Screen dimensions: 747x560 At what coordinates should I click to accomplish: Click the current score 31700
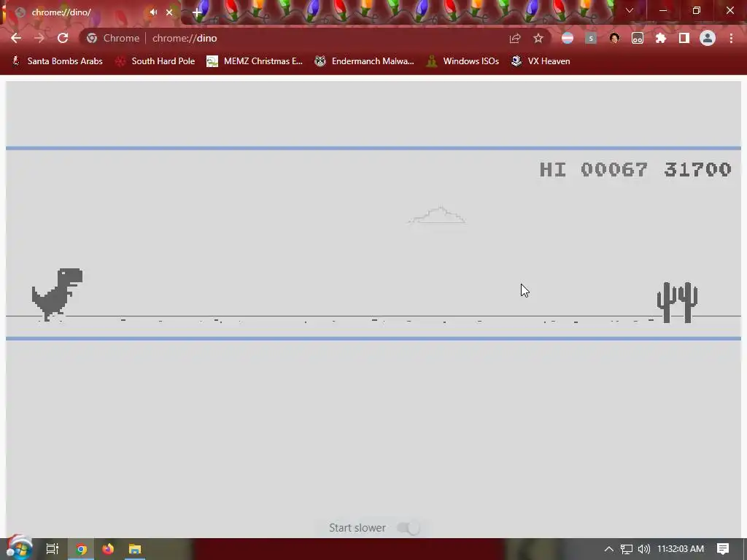click(697, 169)
